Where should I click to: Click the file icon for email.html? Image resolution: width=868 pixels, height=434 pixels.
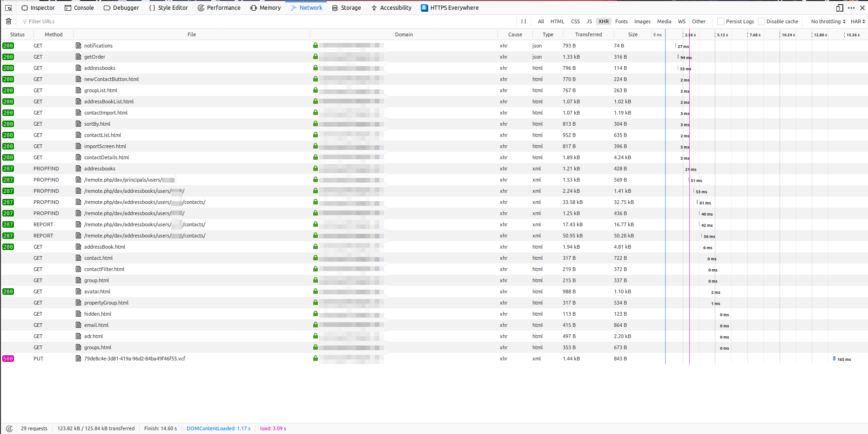(x=79, y=325)
